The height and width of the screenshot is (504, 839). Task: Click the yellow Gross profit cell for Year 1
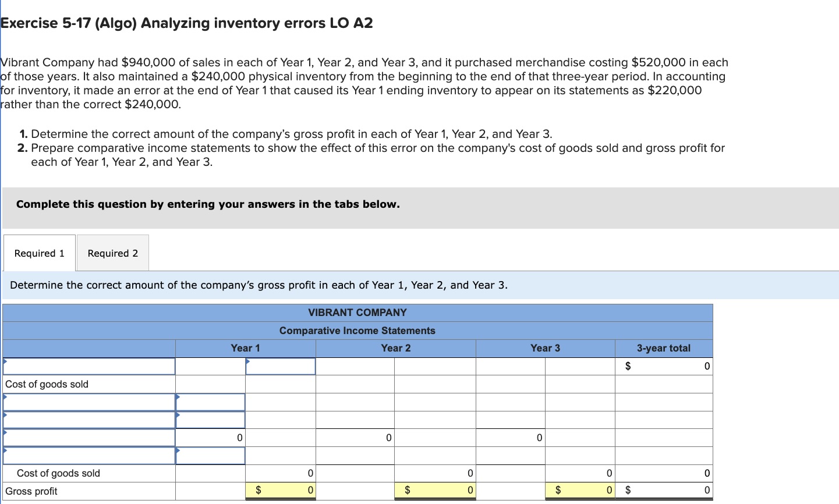[x=280, y=491]
